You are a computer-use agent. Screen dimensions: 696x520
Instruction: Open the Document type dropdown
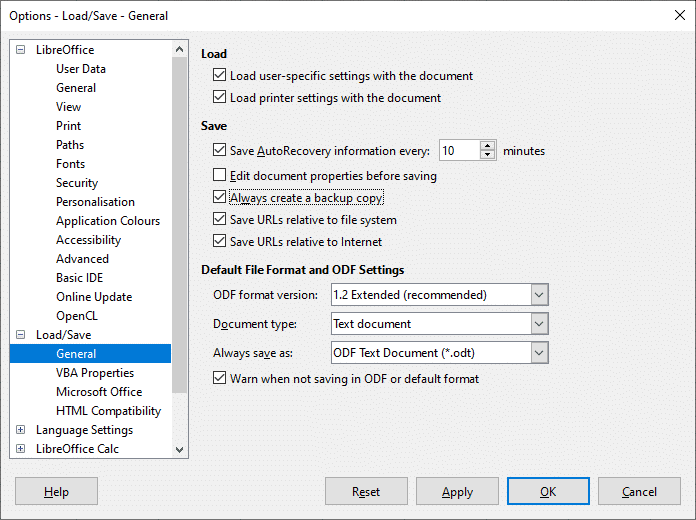[x=539, y=324]
